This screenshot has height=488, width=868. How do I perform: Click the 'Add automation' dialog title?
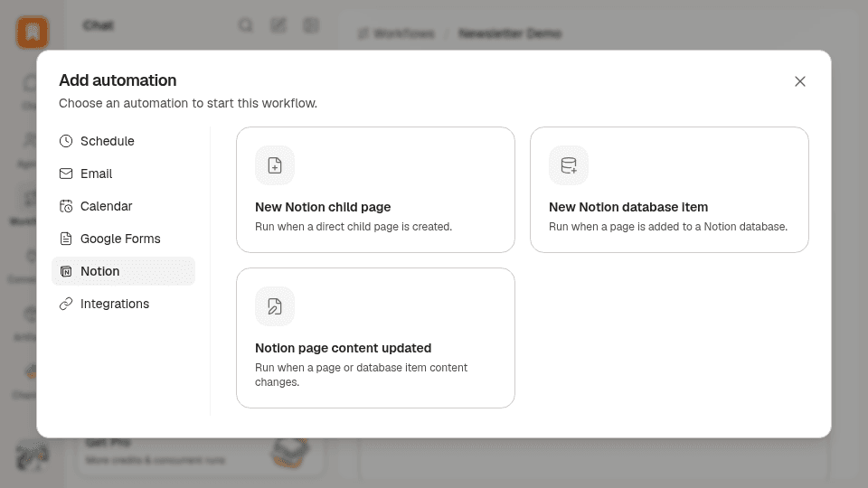tap(118, 80)
